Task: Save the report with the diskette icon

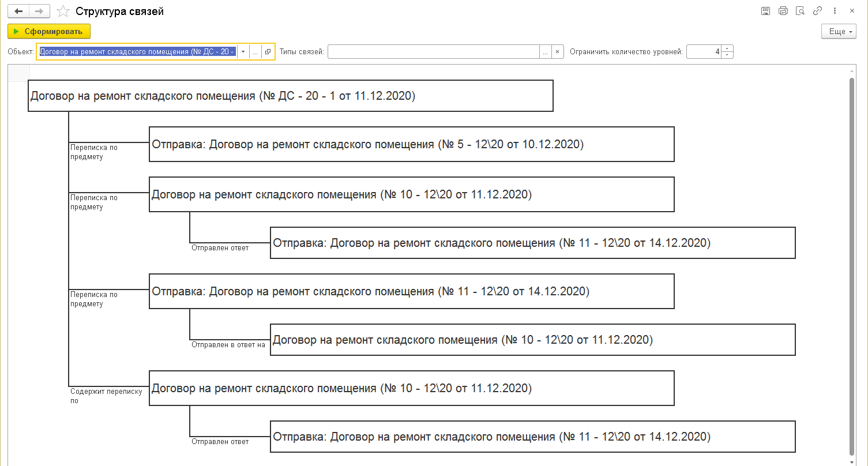Action: 766,11
